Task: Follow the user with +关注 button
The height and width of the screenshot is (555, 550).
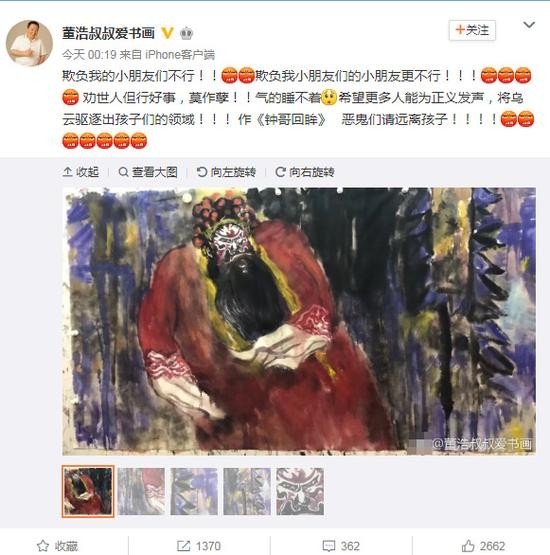Action: click(x=472, y=30)
